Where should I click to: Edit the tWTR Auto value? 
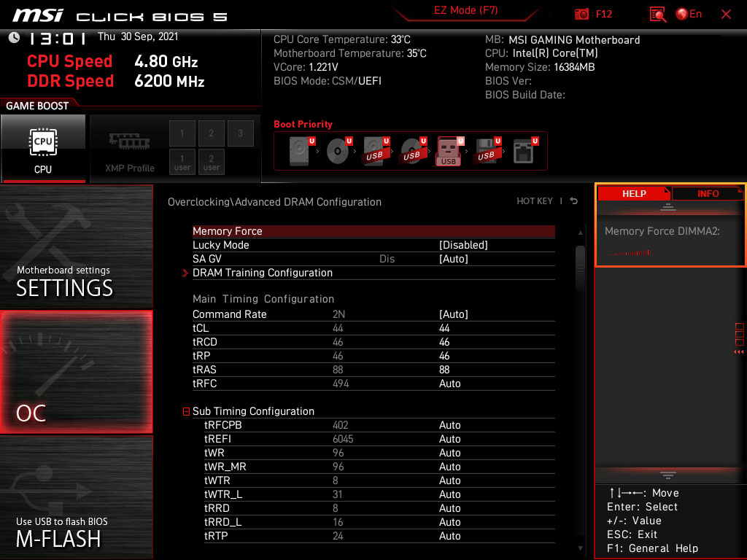(x=449, y=480)
